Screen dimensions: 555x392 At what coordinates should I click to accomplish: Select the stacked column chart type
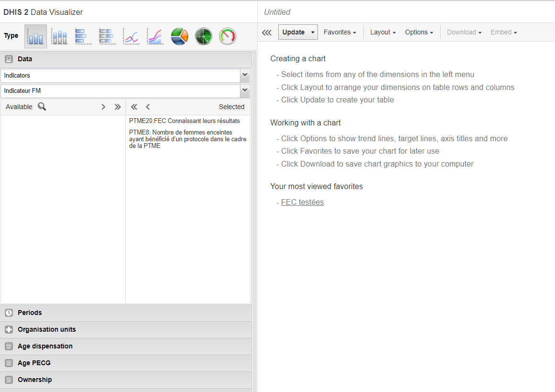(x=60, y=36)
